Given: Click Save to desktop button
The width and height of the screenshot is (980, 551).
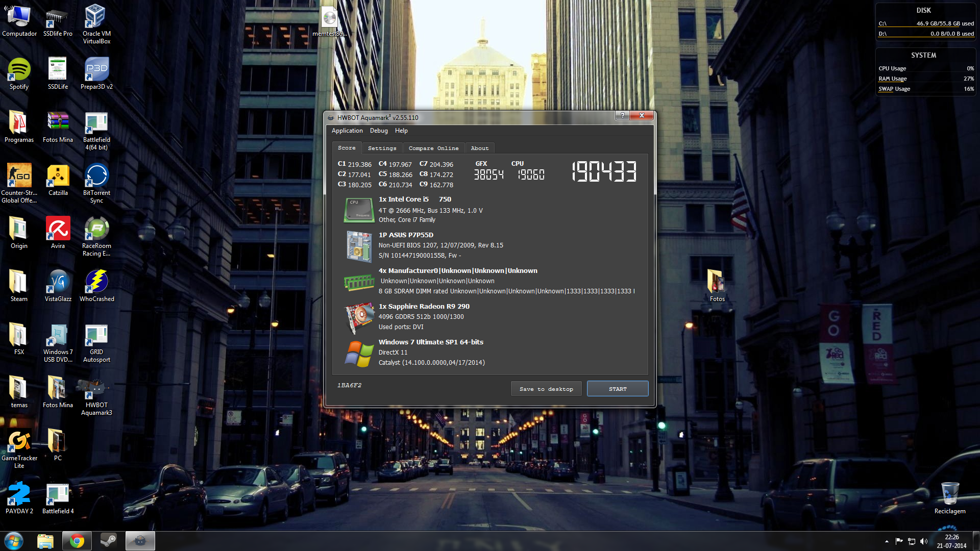Looking at the screenshot, I should click(546, 389).
